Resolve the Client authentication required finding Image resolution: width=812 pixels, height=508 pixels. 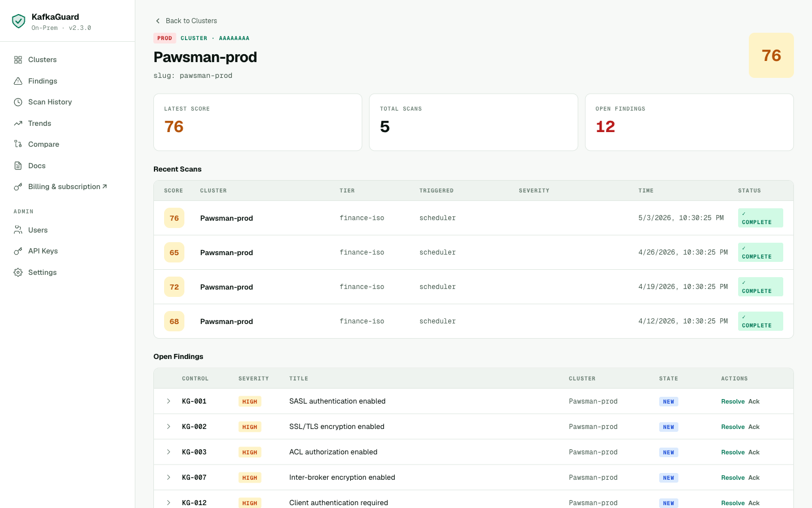pyautogui.click(x=732, y=503)
